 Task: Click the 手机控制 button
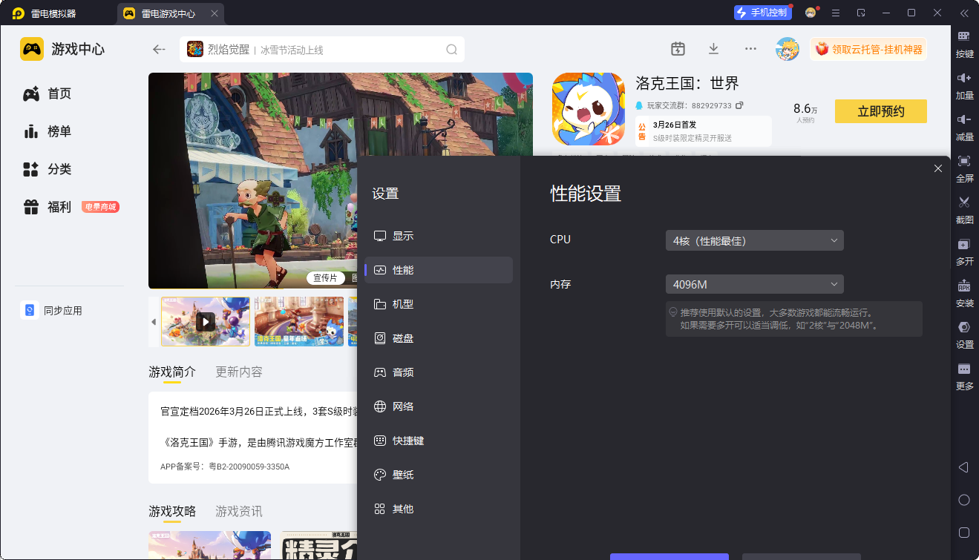pos(762,13)
